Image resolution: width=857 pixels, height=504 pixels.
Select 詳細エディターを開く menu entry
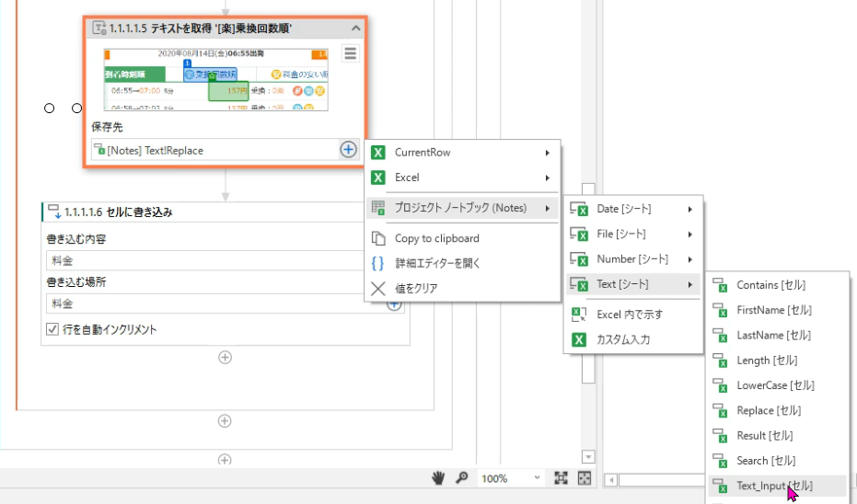pyautogui.click(x=437, y=263)
